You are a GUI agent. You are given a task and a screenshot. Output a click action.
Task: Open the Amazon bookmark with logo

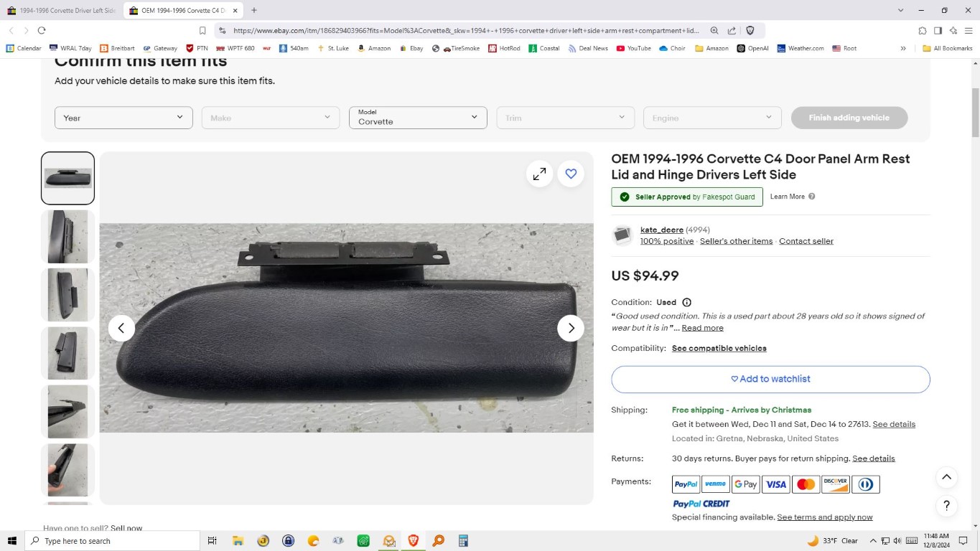374,48
